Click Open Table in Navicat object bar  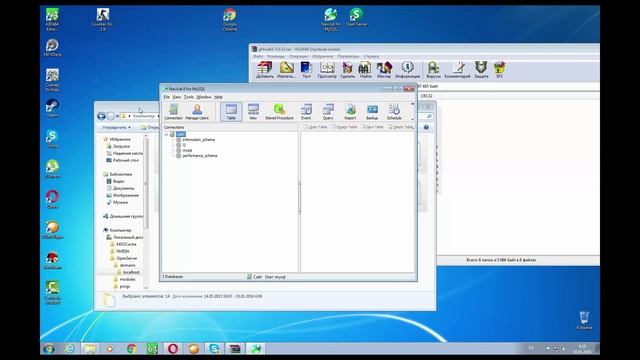[x=316, y=127]
